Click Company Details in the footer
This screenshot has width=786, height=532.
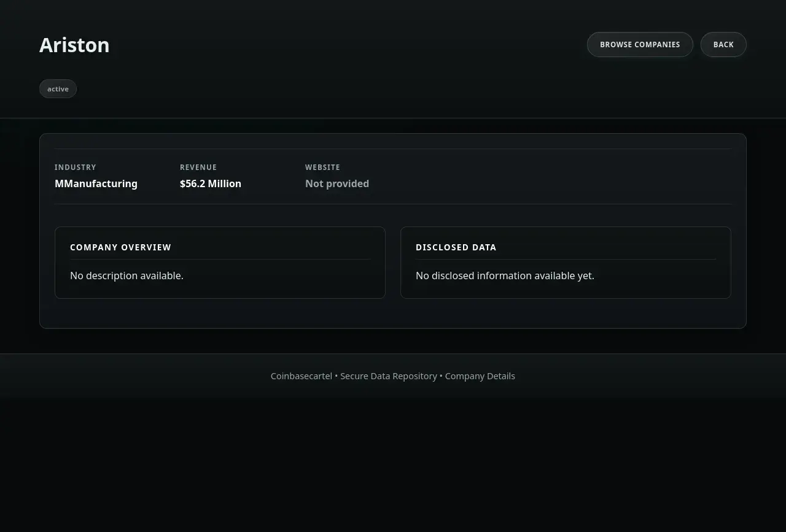click(480, 376)
